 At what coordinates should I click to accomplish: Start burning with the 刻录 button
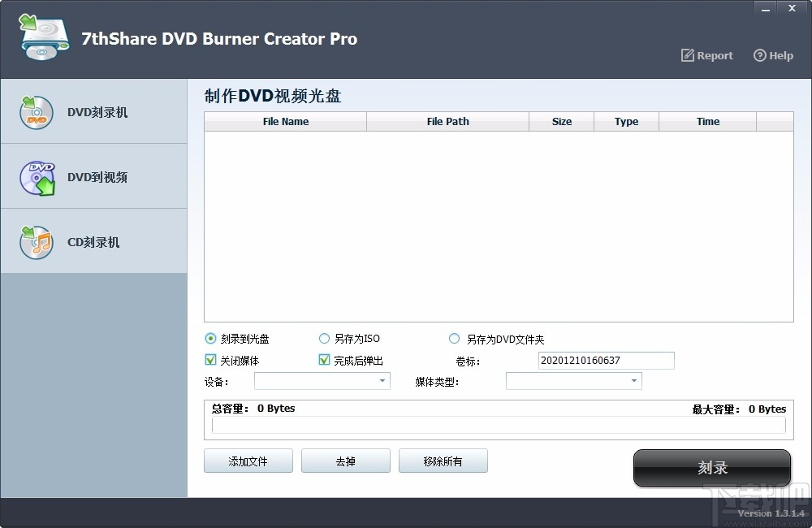click(711, 468)
